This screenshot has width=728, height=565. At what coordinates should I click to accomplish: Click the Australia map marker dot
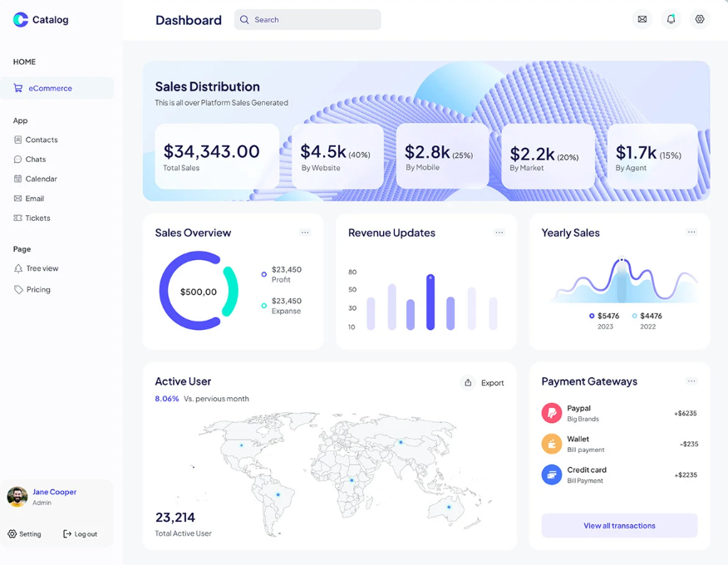[449, 507]
